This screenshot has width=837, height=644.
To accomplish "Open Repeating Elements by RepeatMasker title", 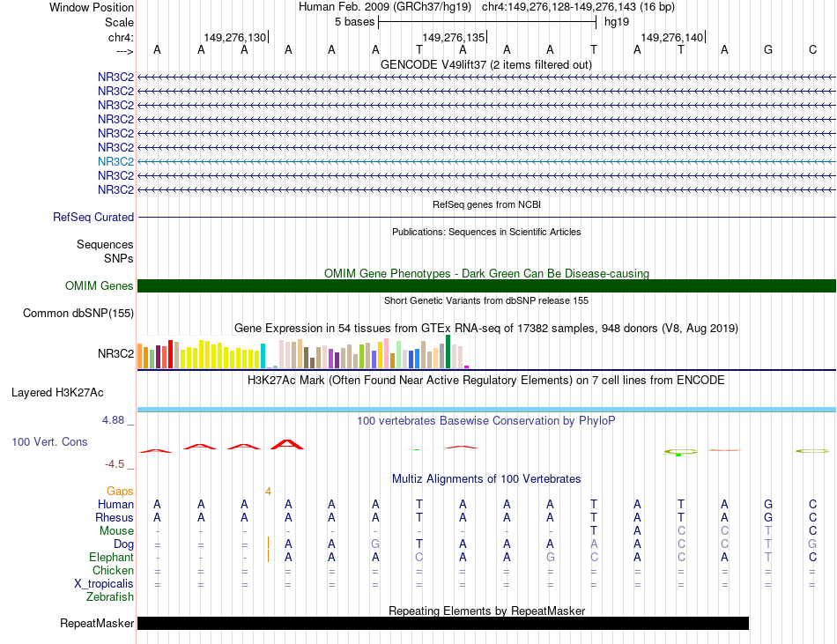I will tap(486, 611).
